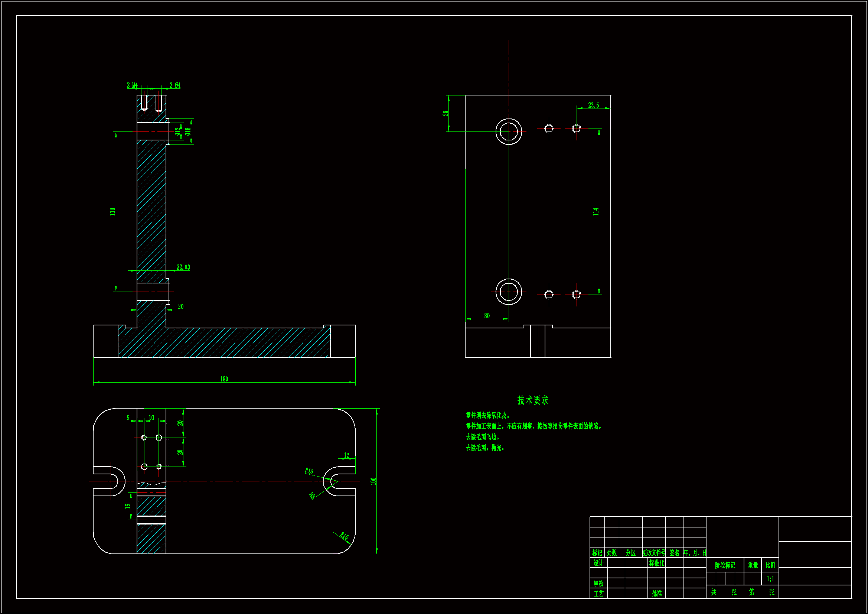
Task: Select the 1:1 scale value cell
Action: [770, 579]
